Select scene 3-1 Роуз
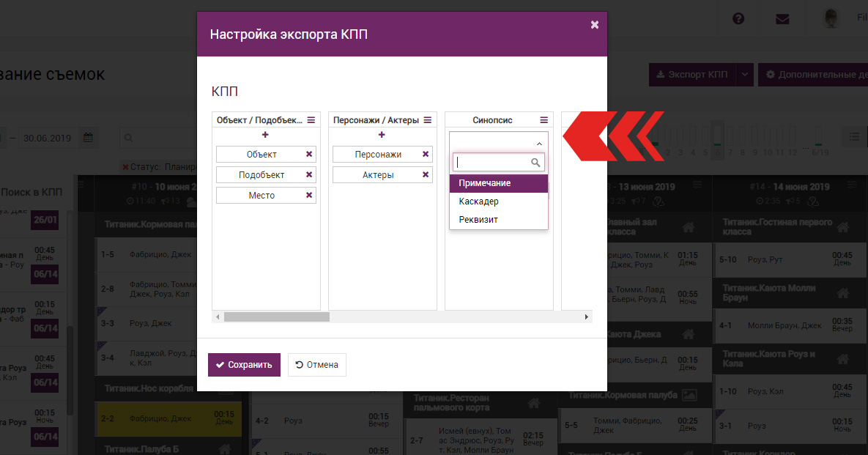868x455 pixels. coord(790,426)
